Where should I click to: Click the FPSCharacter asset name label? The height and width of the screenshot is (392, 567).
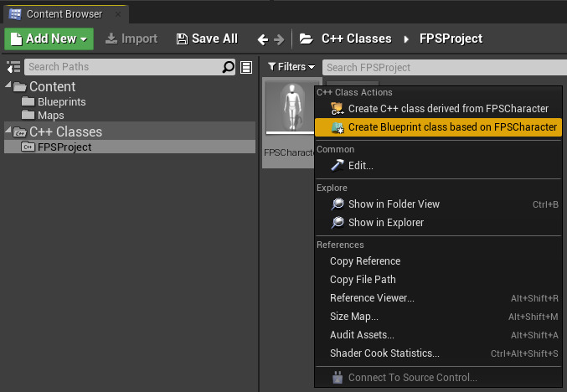pos(289,152)
